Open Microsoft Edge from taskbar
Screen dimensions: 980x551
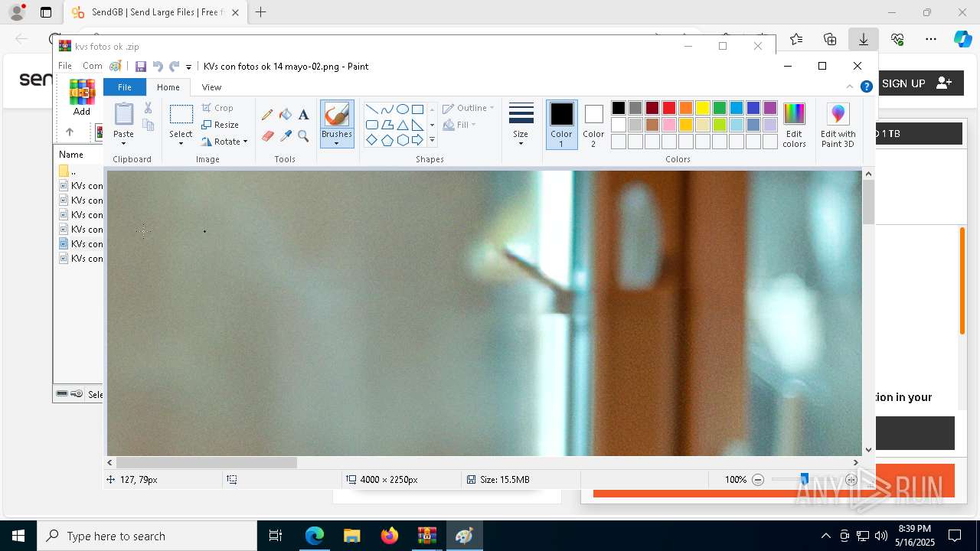point(315,536)
